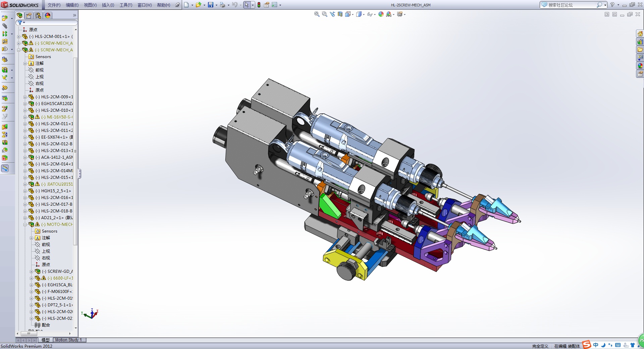Click the Edit Appearance color ball icon
Viewport: 644px width, 349px height.
(x=381, y=14)
